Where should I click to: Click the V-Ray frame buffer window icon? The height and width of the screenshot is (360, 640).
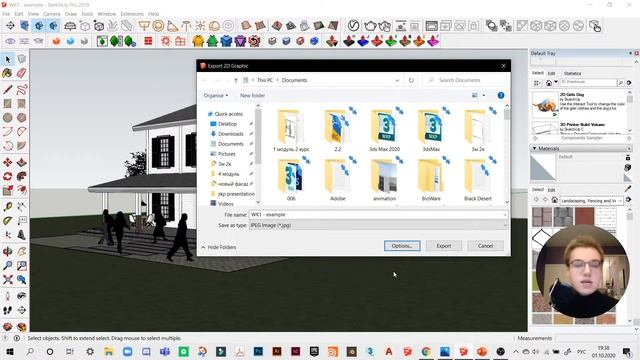tap(431, 26)
